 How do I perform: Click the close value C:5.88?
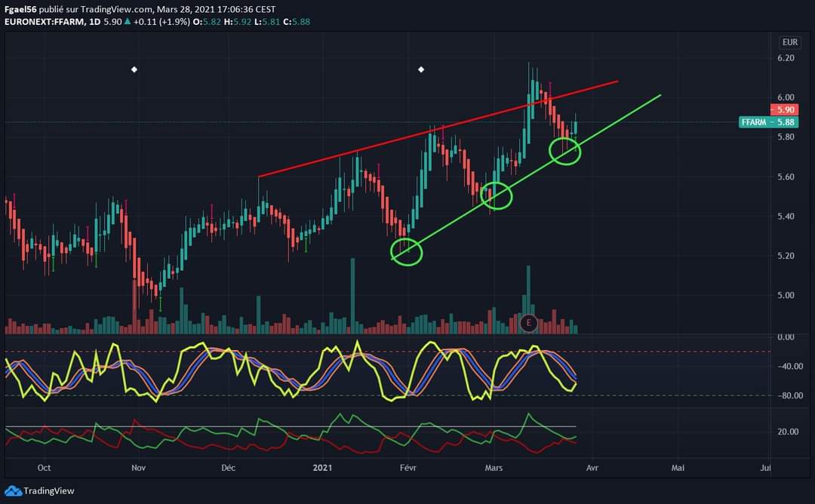tap(297, 22)
